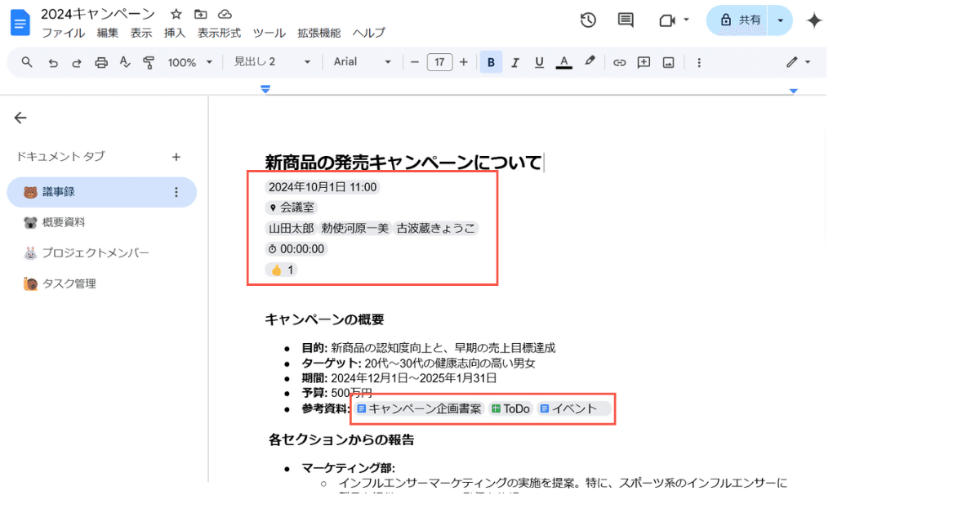This screenshot has width=980, height=513.
Task: Open the キャンペーン企画書案 file chip
Action: (x=420, y=408)
